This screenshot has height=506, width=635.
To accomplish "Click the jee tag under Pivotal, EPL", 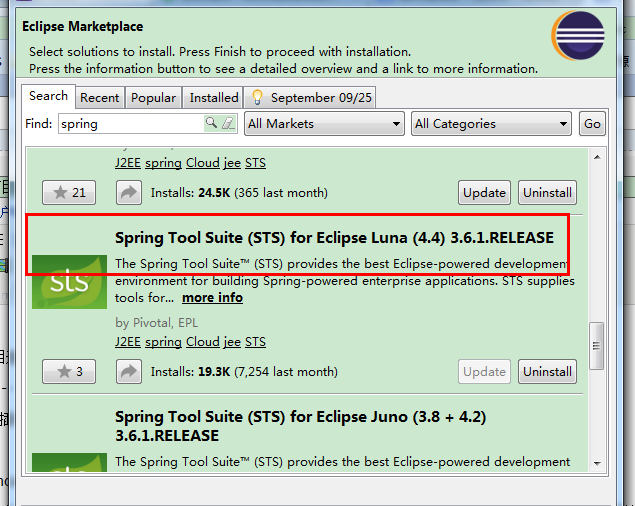I will tap(232, 342).
